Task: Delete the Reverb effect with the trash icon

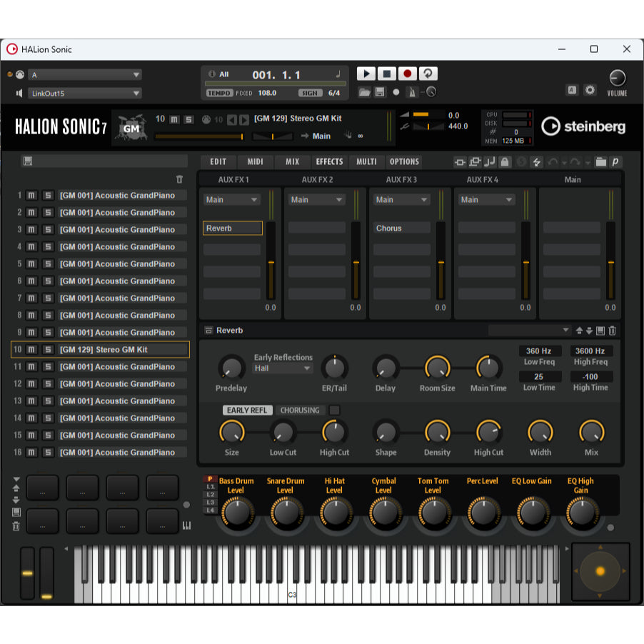Action: click(612, 330)
